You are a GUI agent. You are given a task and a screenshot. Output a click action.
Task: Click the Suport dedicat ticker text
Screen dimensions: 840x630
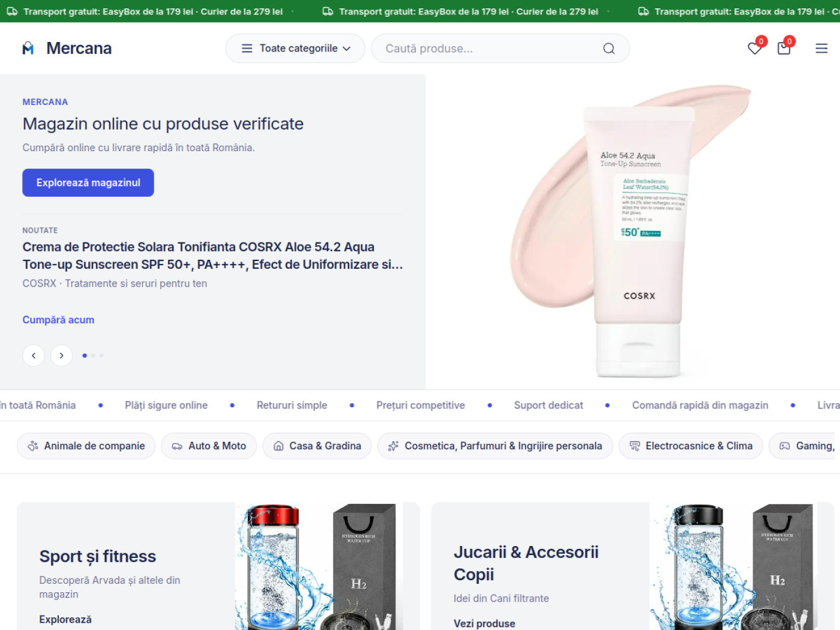click(548, 406)
